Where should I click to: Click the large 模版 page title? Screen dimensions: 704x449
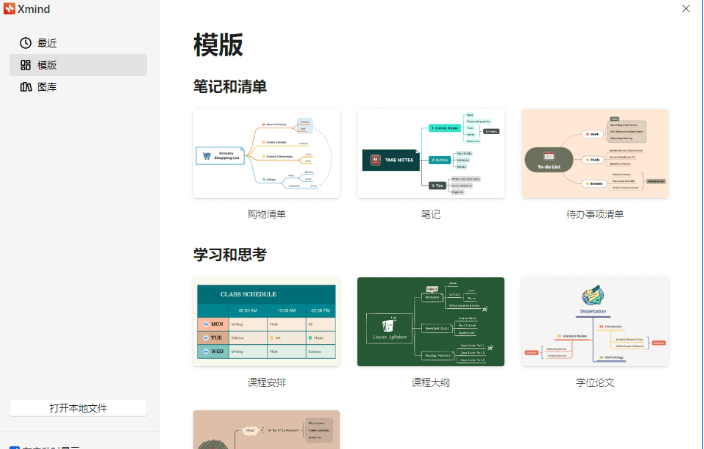tap(218, 45)
